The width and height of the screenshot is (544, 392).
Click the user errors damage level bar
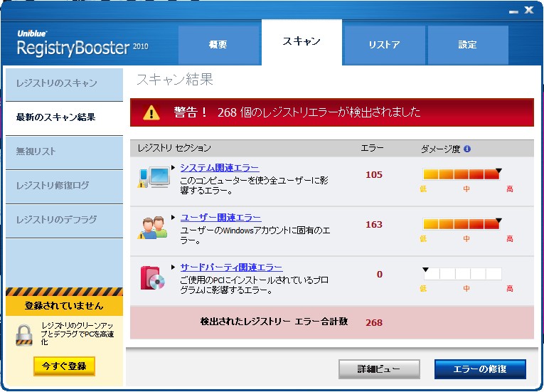pos(462,223)
